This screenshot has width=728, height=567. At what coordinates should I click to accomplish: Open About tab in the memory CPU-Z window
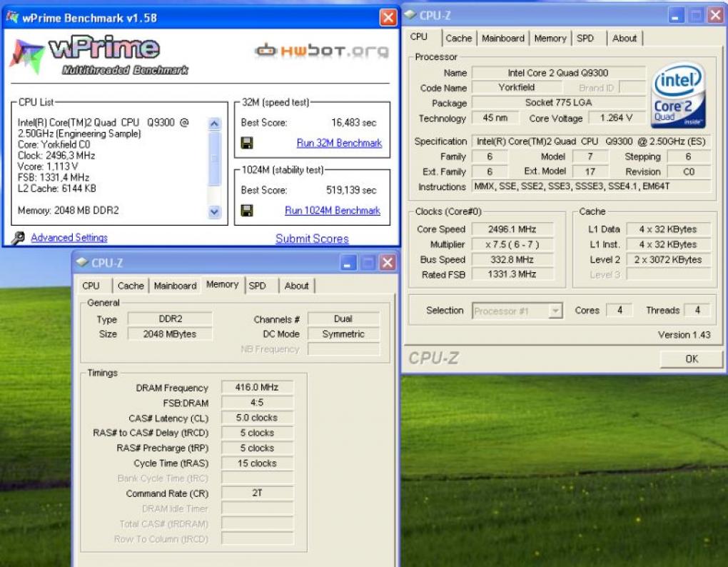tap(297, 286)
